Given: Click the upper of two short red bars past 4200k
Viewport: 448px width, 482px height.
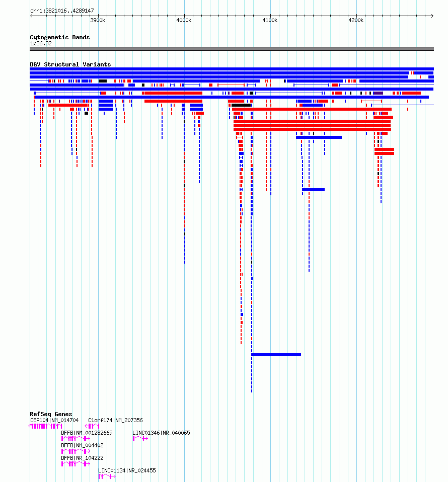Looking at the screenshot, I should (385, 149).
